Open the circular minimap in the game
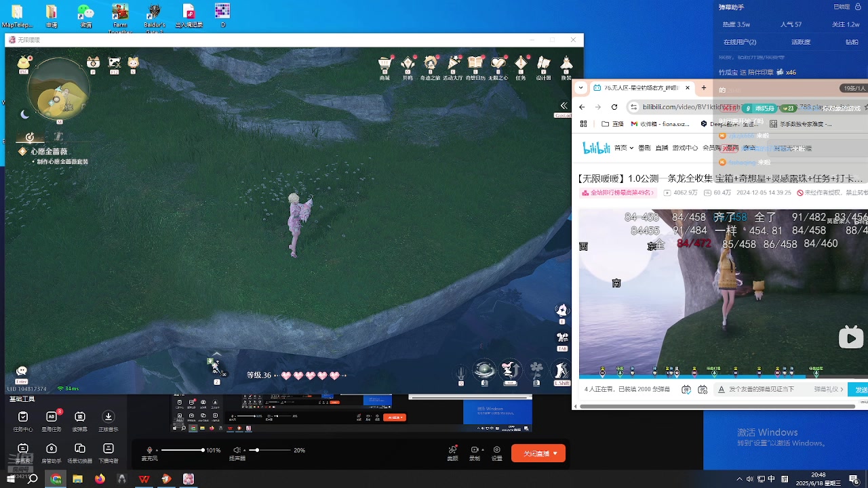 59,91
